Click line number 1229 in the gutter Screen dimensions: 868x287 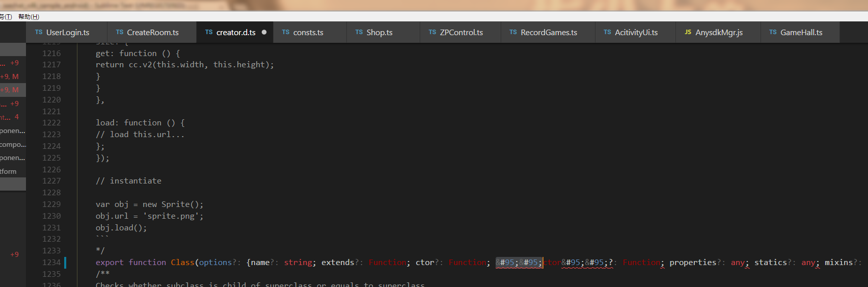point(51,204)
